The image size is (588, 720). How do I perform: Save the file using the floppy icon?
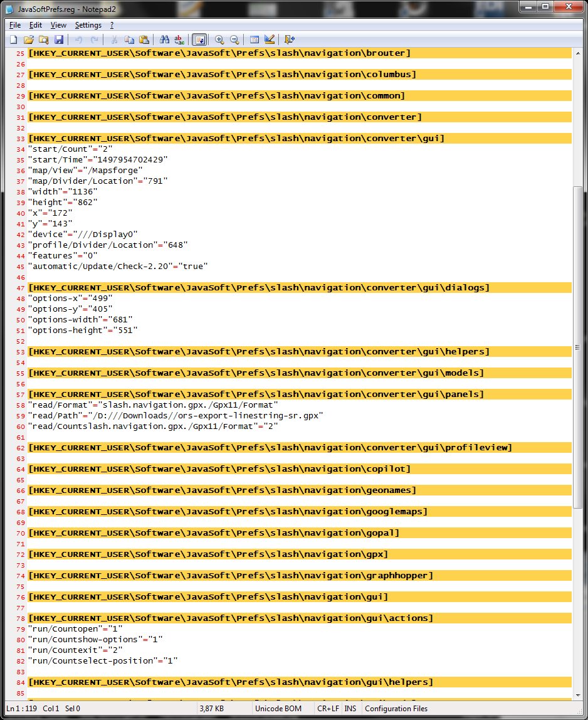coord(58,40)
